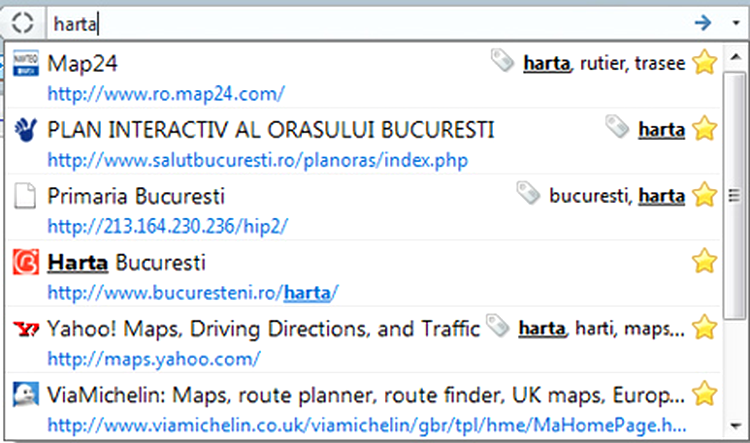The image size is (750, 443).
Task: Select PLAN INTERACTIV AL ORASULUI BUCURESTI title
Action: pos(271,130)
